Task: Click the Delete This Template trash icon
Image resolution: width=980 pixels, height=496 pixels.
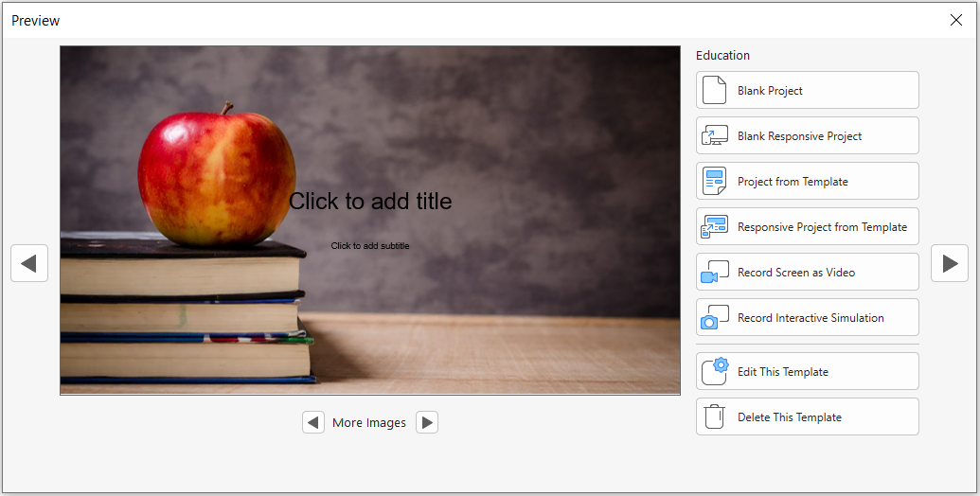Action: click(714, 416)
